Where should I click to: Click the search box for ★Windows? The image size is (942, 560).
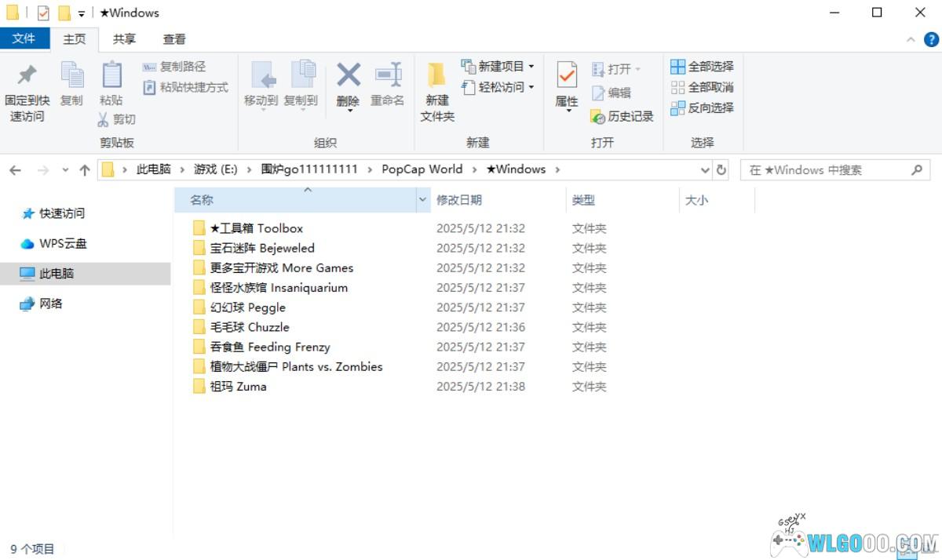824,170
